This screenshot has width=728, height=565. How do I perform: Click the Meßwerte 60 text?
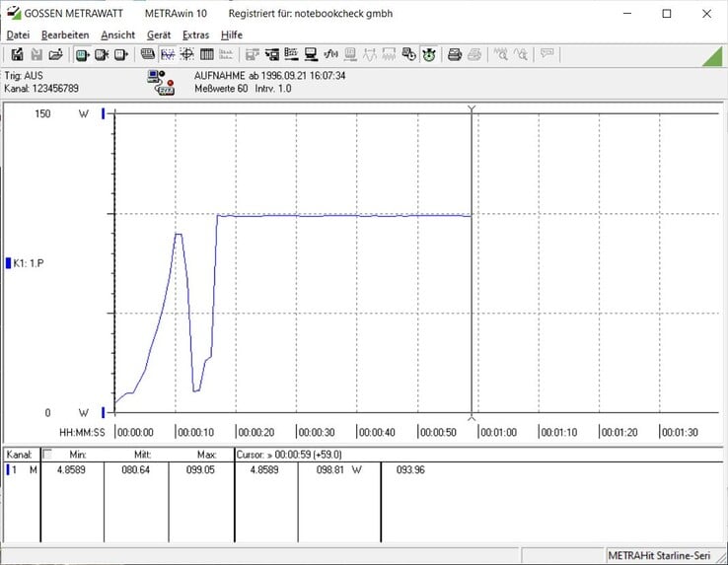(221, 88)
